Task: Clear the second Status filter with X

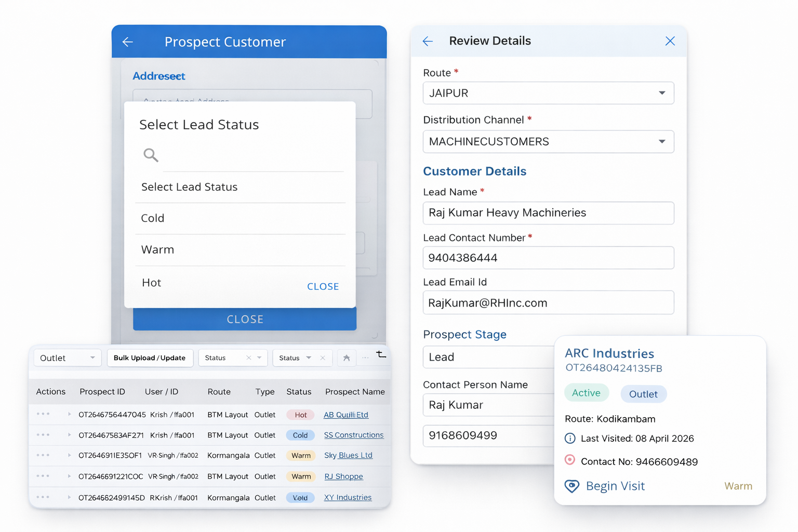Action: [x=323, y=358]
